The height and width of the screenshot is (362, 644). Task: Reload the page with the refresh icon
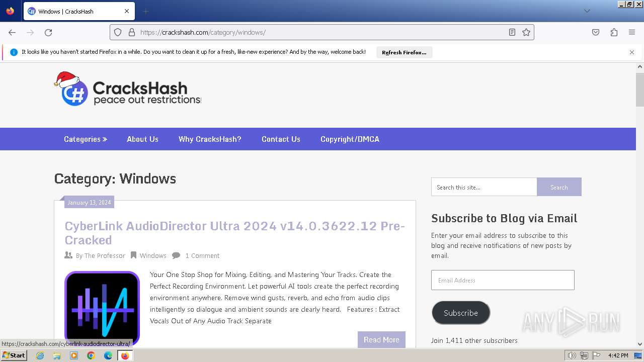click(48, 32)
